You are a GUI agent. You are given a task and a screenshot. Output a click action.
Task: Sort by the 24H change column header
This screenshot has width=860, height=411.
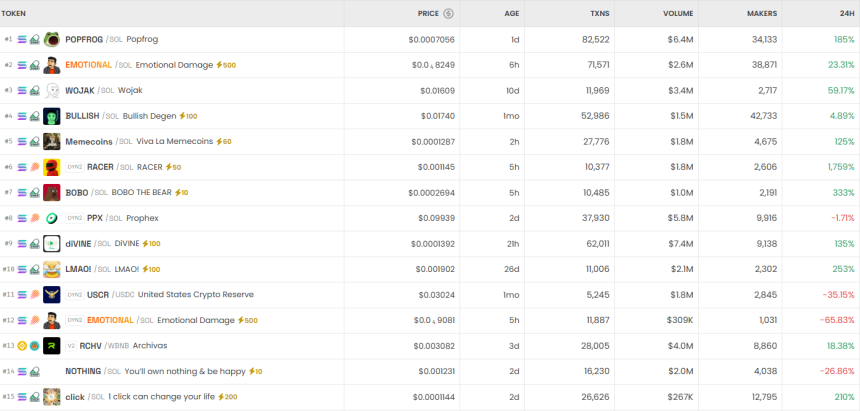pos(846,13)
